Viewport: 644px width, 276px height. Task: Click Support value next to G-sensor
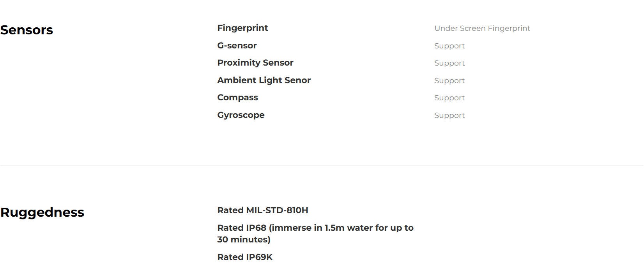click(x=449, y=46)
